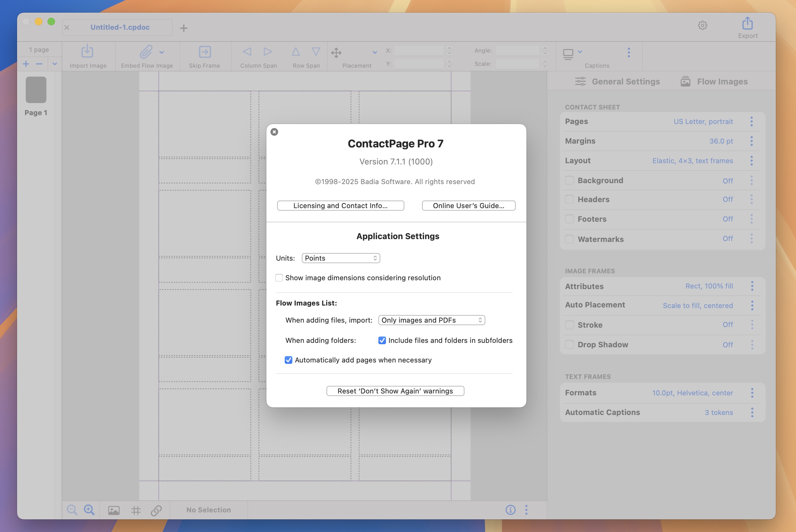Click the Captions display icon

(x=568, y=54)
